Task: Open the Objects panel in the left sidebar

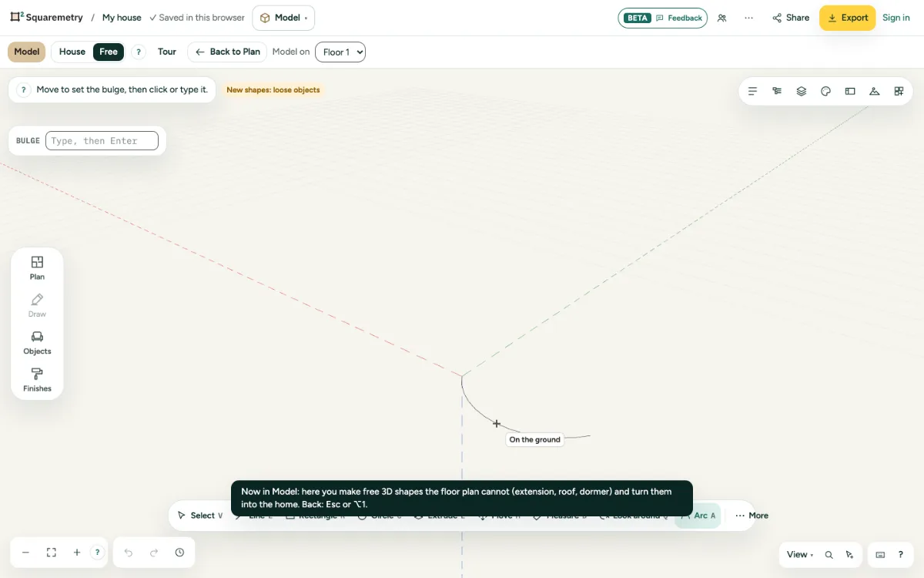Action: click(37, 343)
